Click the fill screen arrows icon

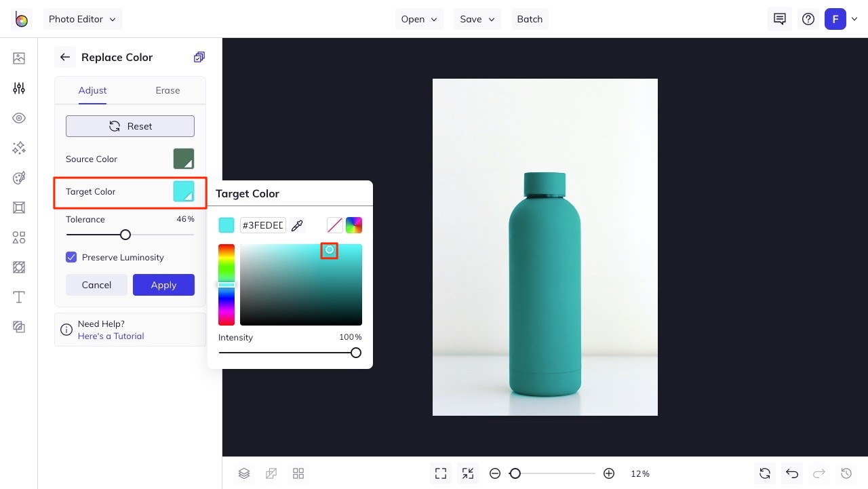point(468,473)
